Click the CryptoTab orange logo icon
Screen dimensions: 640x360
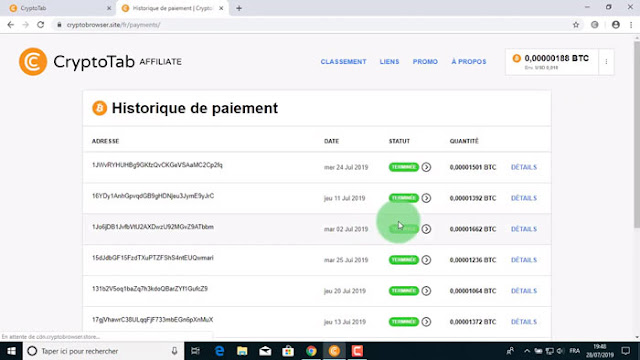(x=33, y=62)
